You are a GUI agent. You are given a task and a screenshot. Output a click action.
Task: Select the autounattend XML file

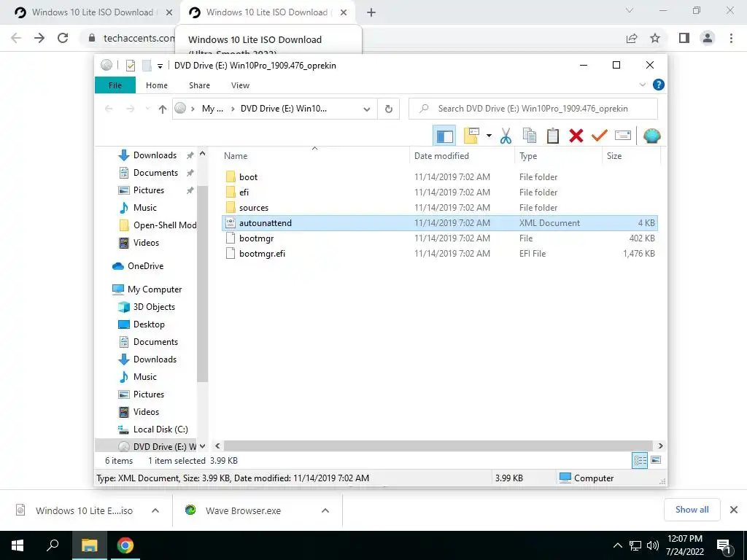click(x=439, y=223)
